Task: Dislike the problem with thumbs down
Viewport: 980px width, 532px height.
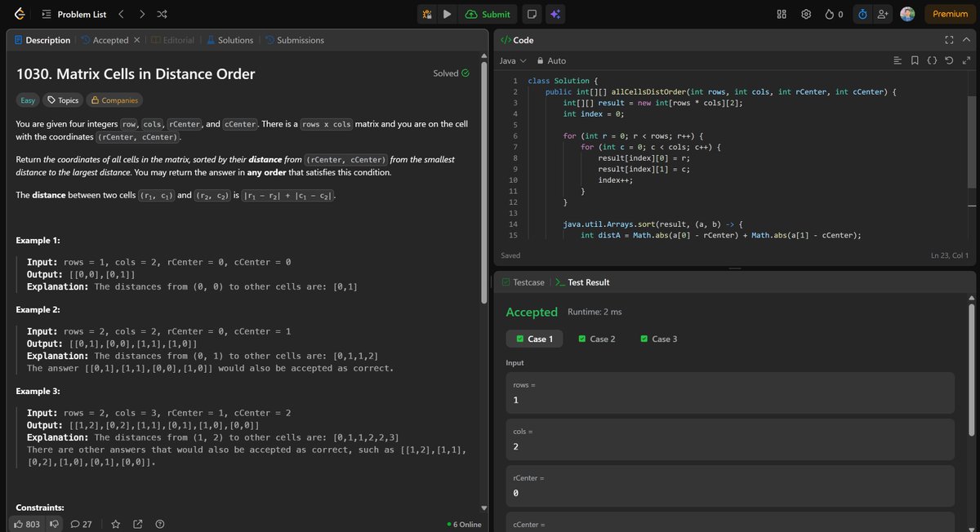Action: pos(55,524)
